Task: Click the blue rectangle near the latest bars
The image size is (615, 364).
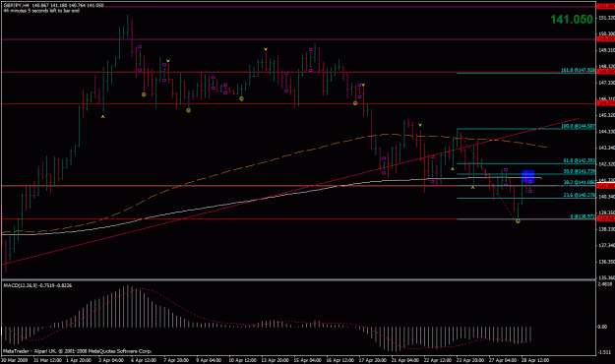Action: coord(528,176)
